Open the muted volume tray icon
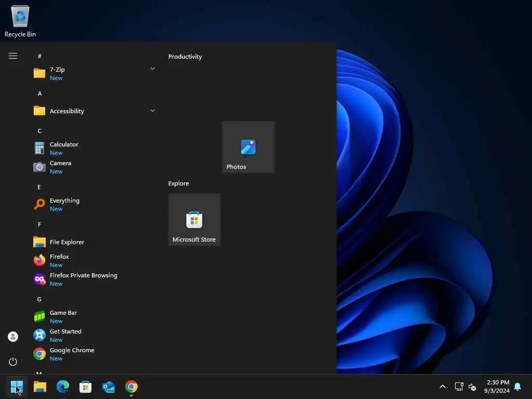This screenshot has height=399, width=532. [472, 387]
